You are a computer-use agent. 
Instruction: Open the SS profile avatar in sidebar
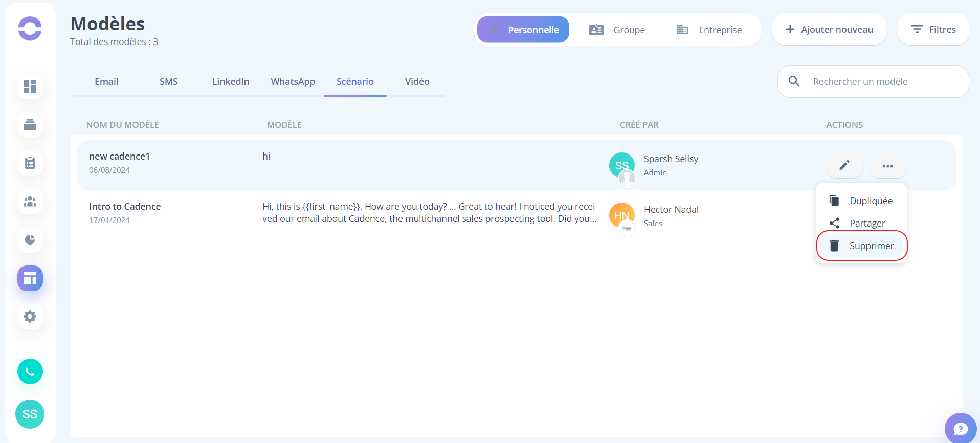click(30, 414)
